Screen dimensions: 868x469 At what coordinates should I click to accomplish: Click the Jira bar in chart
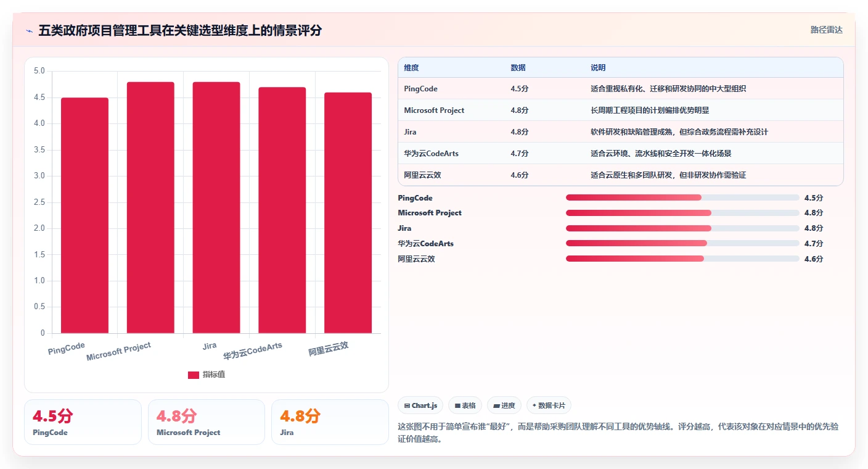click(216, 207)
